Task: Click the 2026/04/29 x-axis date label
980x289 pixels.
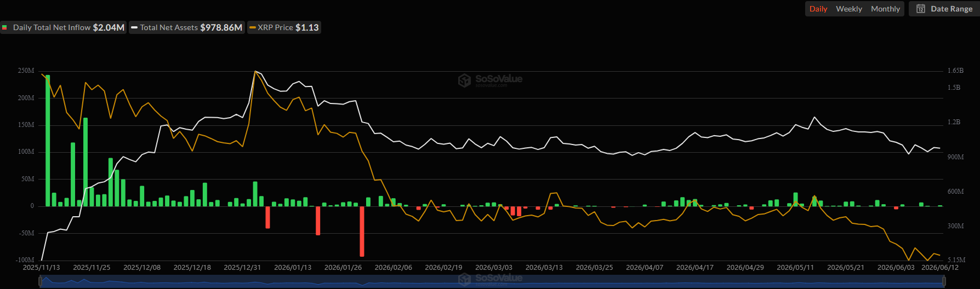Action: click(745, 268)
